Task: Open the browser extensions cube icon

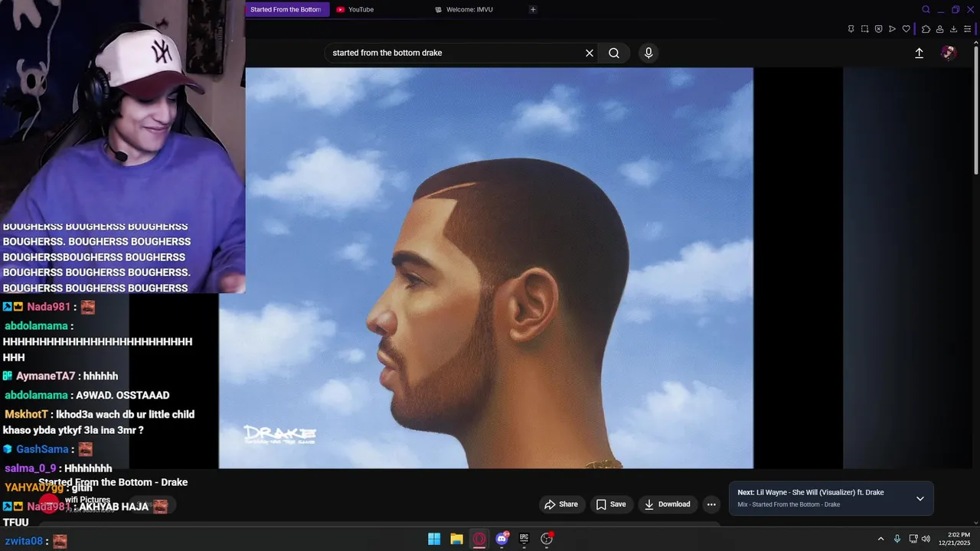Action: click(926, 29)
